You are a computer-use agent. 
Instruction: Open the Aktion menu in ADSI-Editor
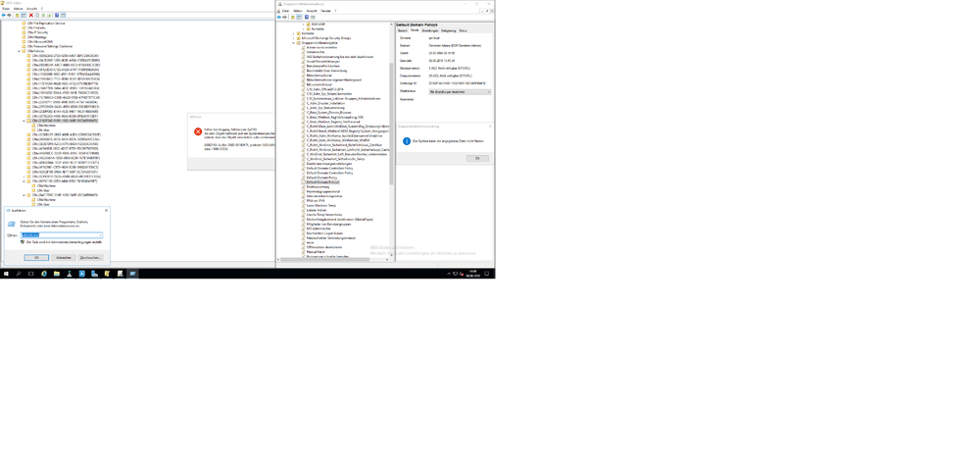20,9
